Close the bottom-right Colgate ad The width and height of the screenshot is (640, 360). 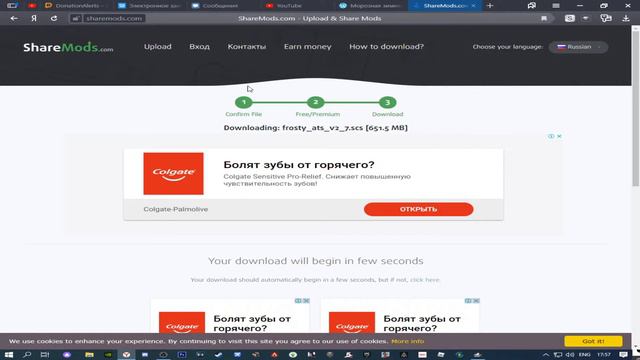(x=476, y=301)
